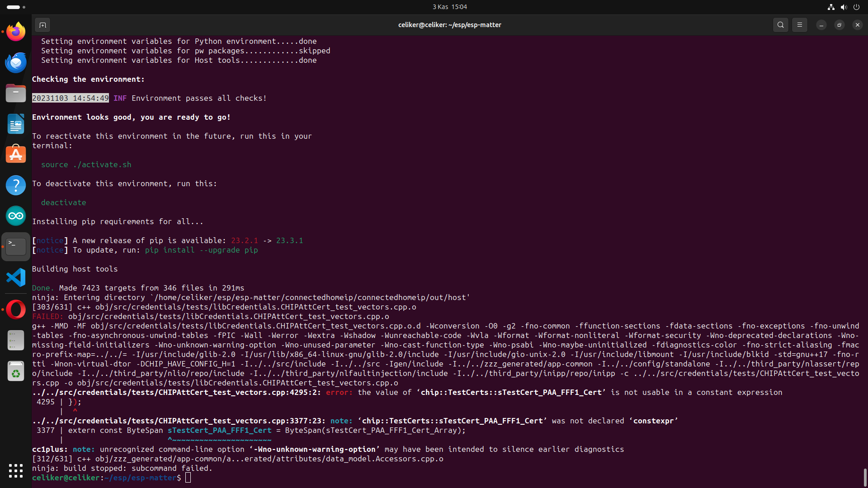
Task: Restore down the terminal window
Action: pos(840,25)
